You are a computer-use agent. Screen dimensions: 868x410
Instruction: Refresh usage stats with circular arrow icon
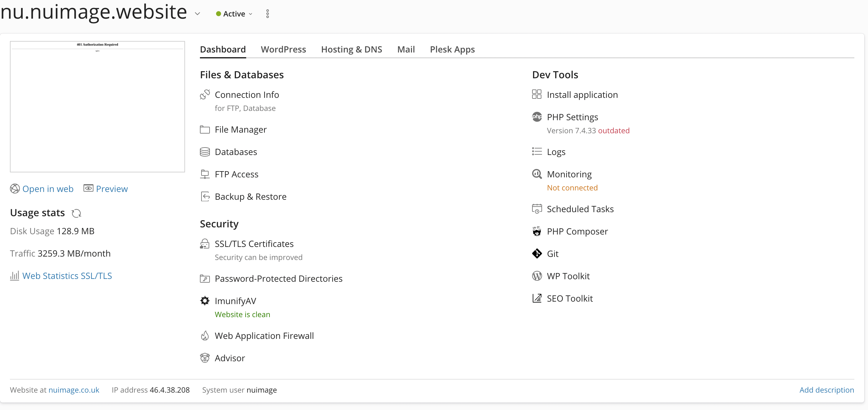(x=76, y=213)
